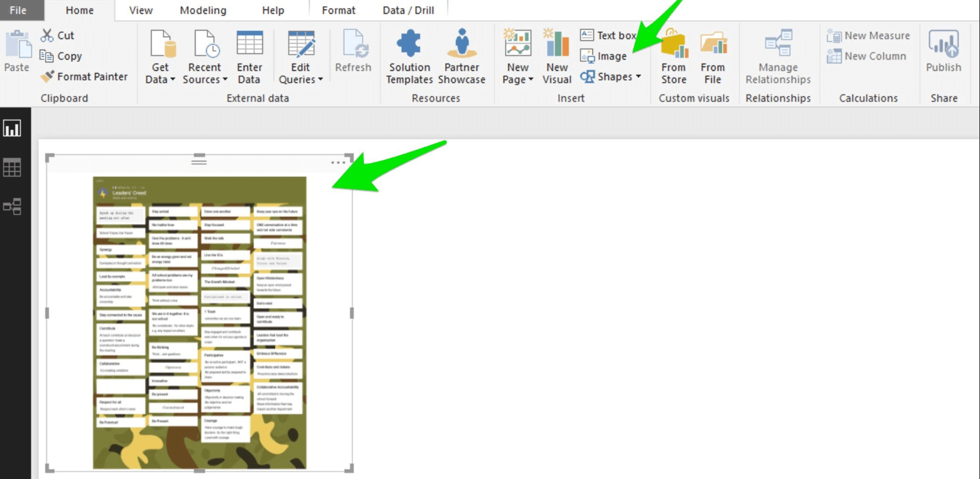Viewport: 980px width, 479px height.
Task: Switch to Report view in sidebar
Action: [12, 128]
